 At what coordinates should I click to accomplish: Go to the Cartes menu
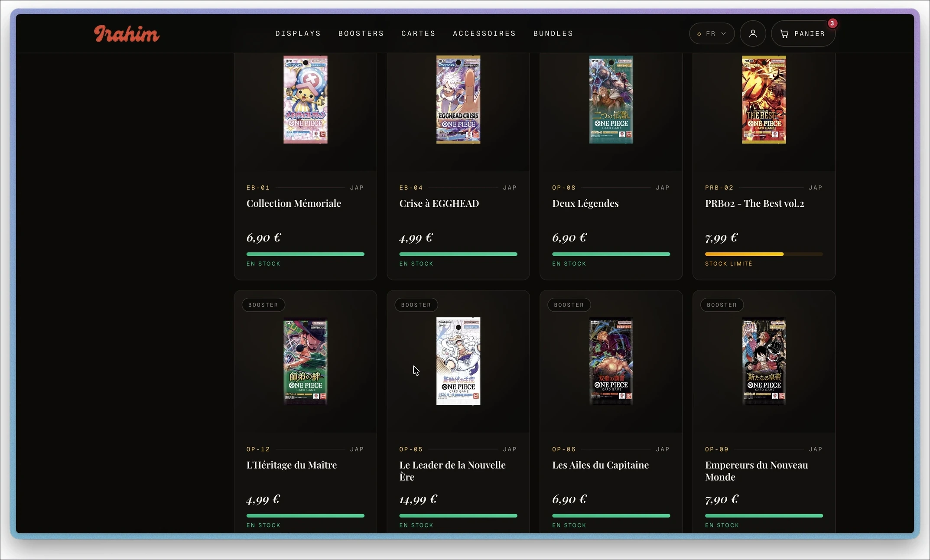point(418,33)
